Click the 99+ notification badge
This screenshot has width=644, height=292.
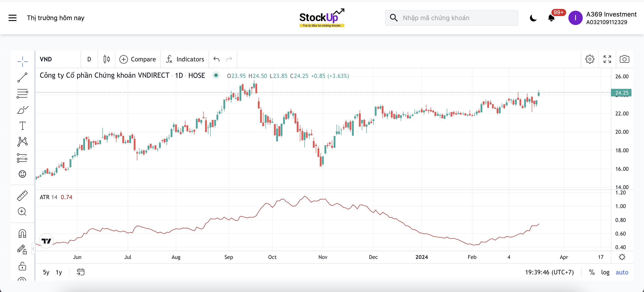[x=559, y=13]
